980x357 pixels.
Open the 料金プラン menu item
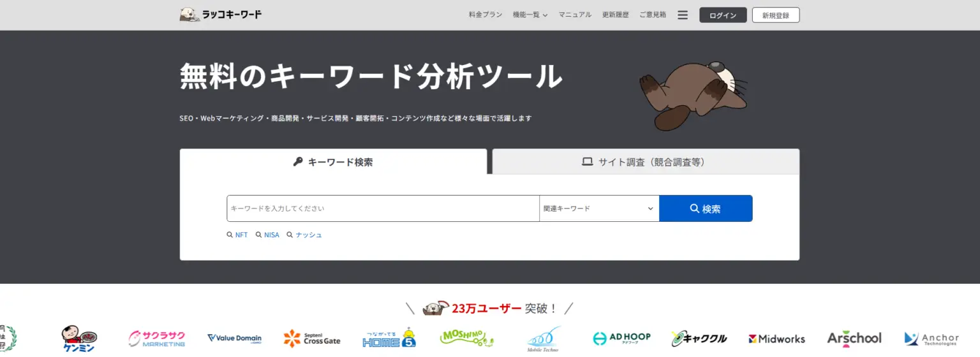click(485, 15)
